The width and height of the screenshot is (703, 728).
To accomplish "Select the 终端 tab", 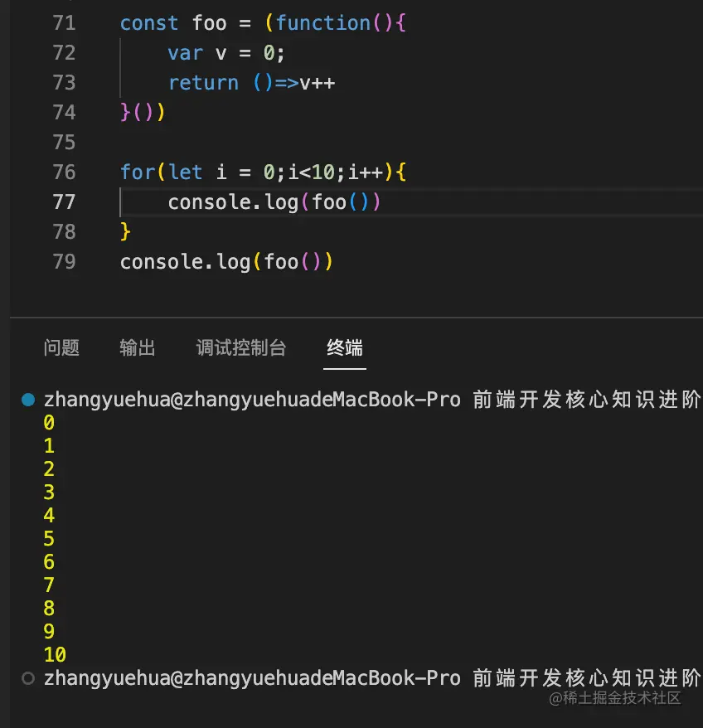I will pos(345,347).
